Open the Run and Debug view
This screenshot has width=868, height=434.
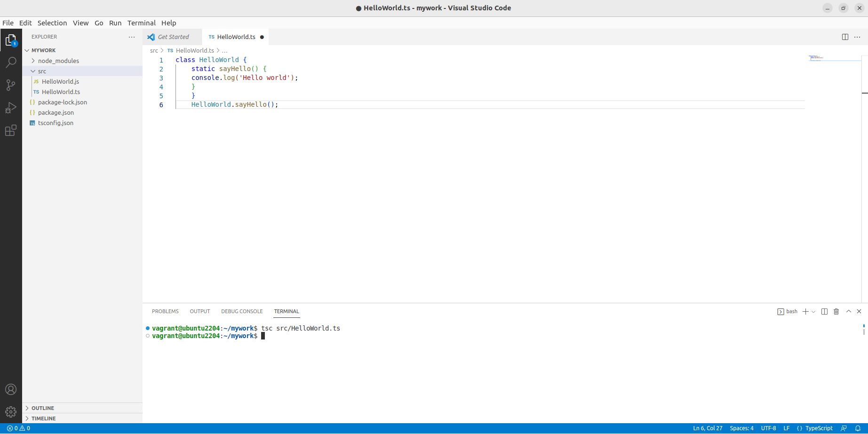tap(11, 108)
